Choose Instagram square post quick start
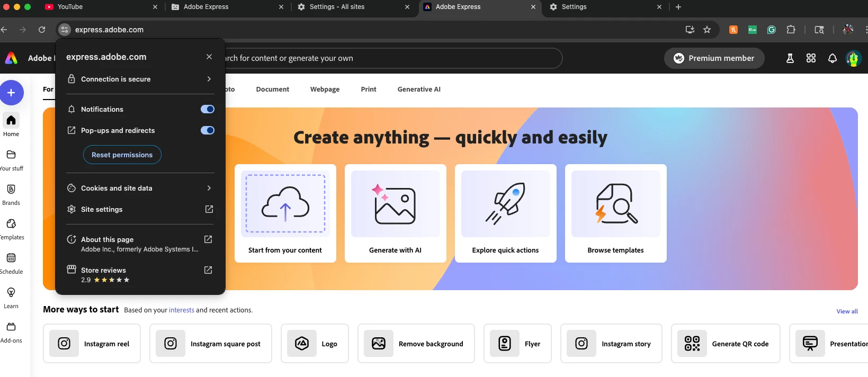Screen dimensions: 868x377 [211, 344]
